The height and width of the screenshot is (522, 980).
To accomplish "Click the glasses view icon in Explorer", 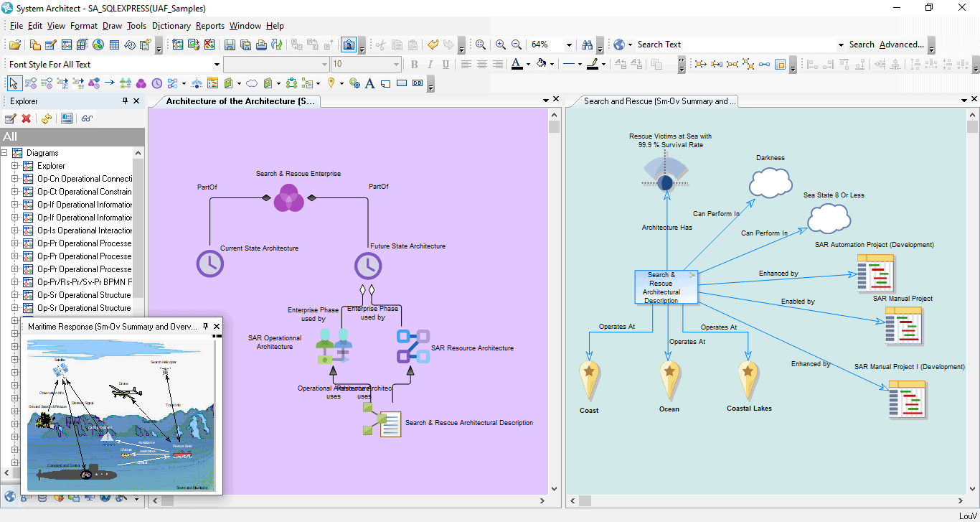I will coord(87,118).
